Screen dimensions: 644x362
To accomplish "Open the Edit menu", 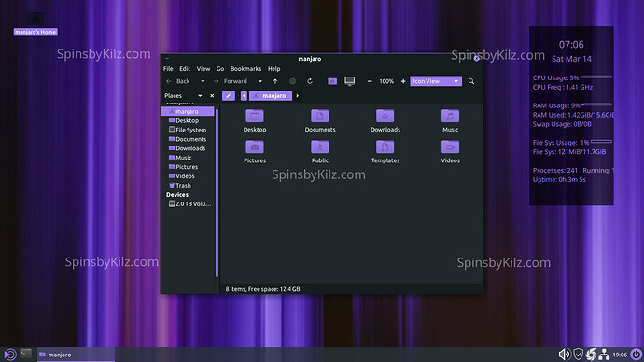I will 185,68.
